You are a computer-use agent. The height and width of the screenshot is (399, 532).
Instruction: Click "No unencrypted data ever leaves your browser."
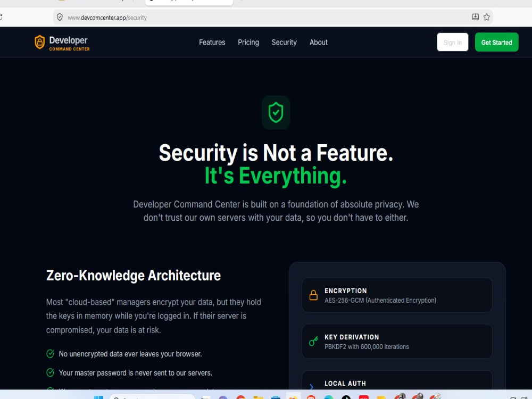point(130,354)
